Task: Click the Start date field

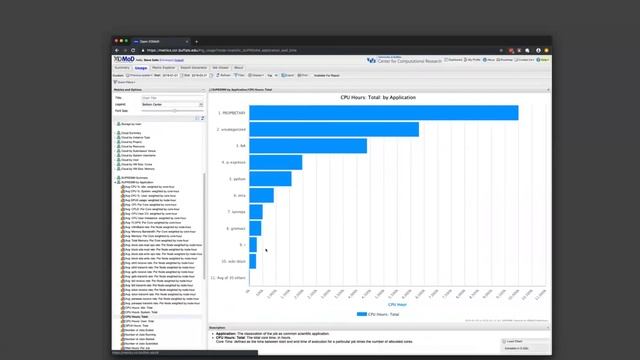Action: [x=170, y=76]
